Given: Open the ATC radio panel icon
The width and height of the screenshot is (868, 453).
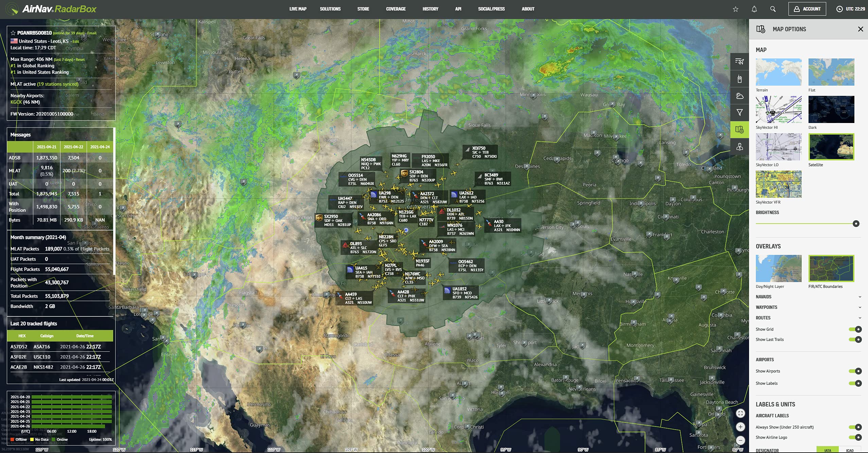Looking at the screenshot, I should coord(740,79).
